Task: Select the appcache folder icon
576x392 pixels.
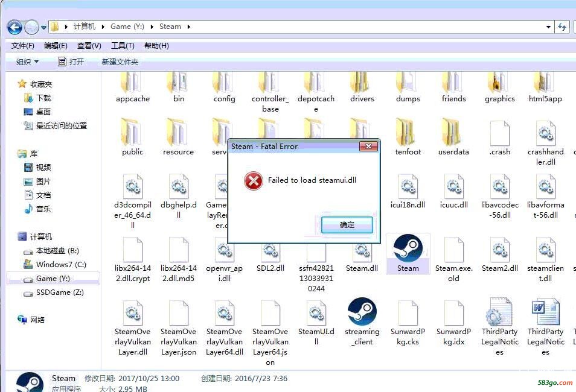Action: pyautogui.click(x=132, y=84)
